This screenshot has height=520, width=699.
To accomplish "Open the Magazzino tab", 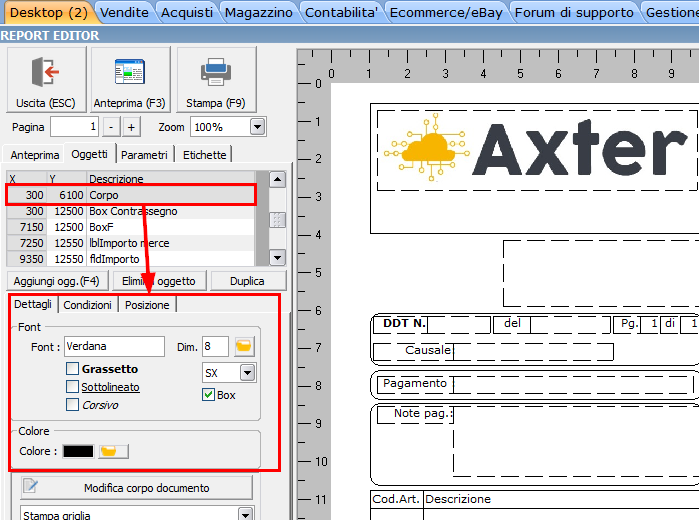I will (x=259, y=12).
